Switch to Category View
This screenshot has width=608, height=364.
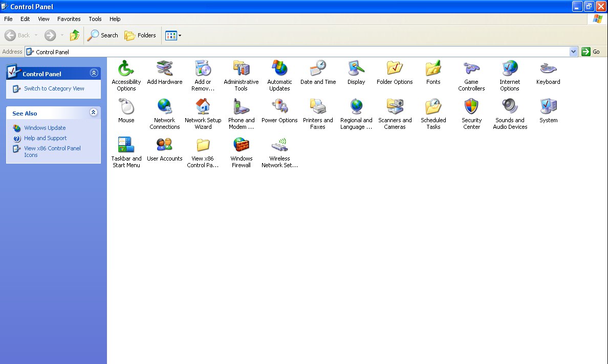tap(54, 88)
